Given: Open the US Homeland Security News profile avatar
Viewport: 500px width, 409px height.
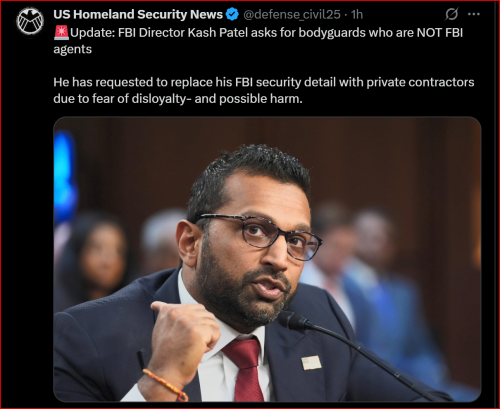Looking at the screenshot, I should [x=30, y=21].
